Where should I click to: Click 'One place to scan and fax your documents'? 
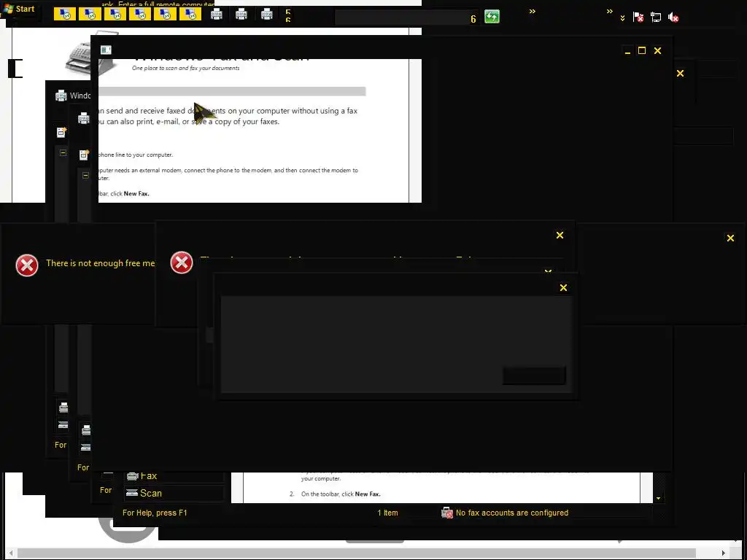click(186, 68)
